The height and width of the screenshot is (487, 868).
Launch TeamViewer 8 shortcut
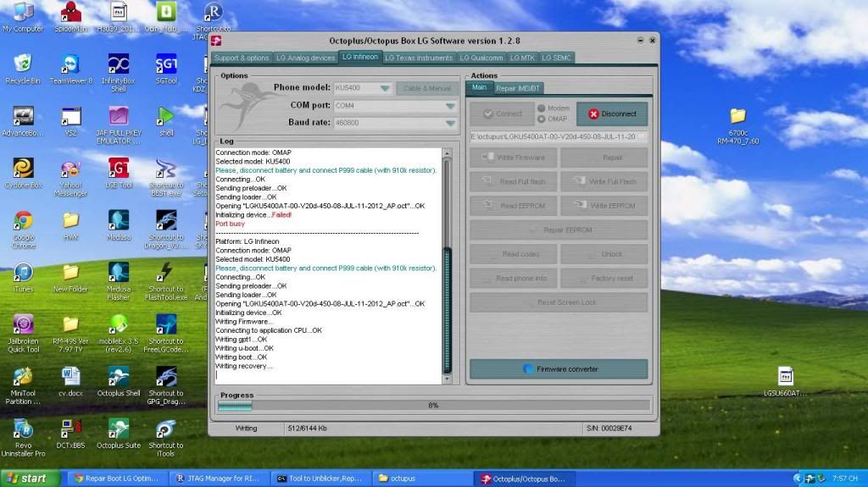click(x=71, y=69)
